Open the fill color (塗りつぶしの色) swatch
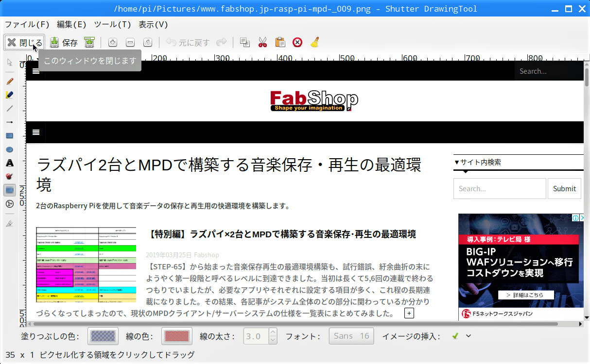The height and width of the screenshot is (364, 590). [103, 336]
